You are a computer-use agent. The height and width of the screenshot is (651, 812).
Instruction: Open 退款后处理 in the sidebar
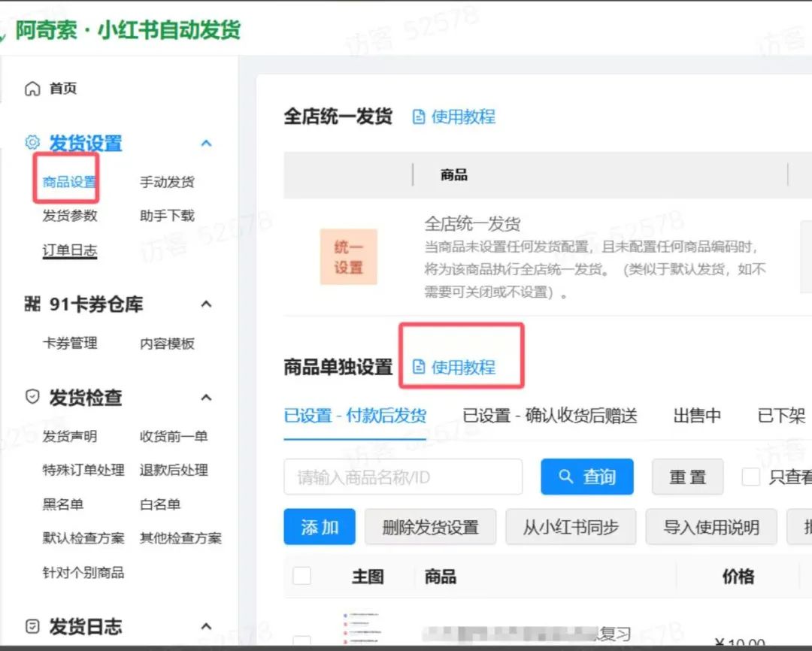pos(174,471)
